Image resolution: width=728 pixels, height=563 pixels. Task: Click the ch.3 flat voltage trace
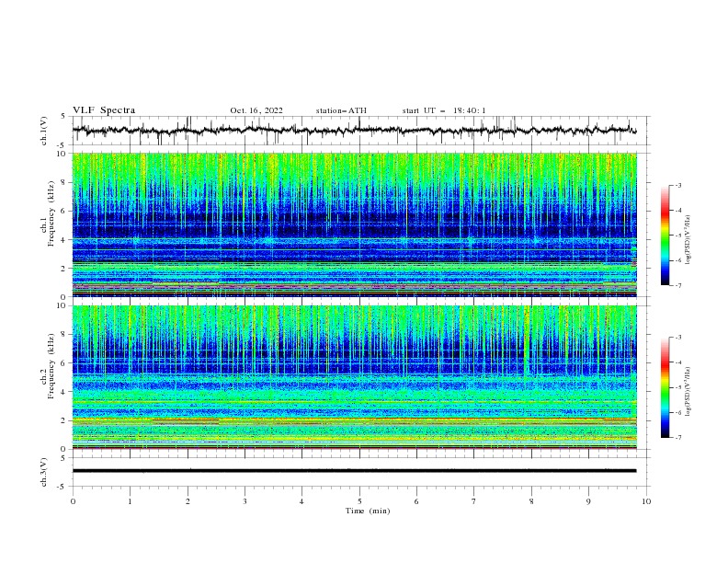[354, 471]
